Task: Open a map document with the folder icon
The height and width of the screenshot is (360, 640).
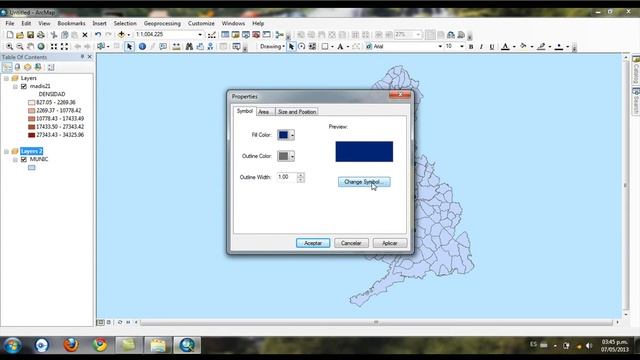Action: [x=20, y=35]
